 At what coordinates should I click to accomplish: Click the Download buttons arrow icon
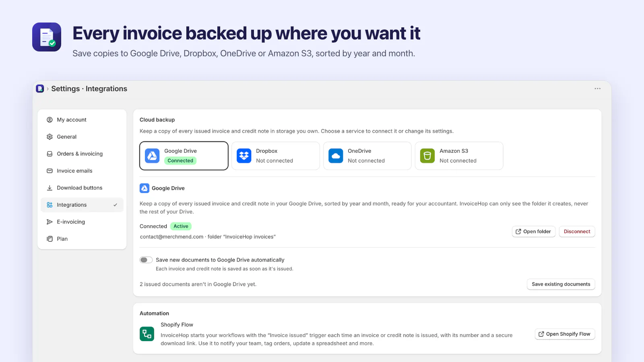50,188
